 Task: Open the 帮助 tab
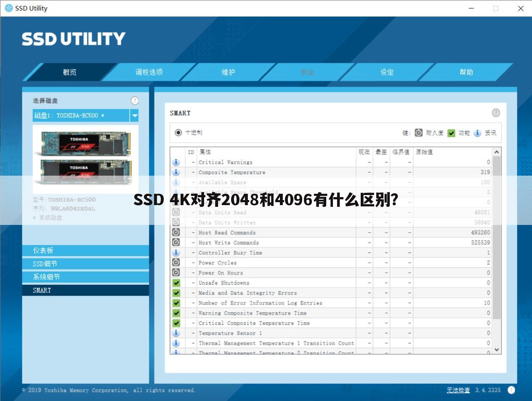466,72
